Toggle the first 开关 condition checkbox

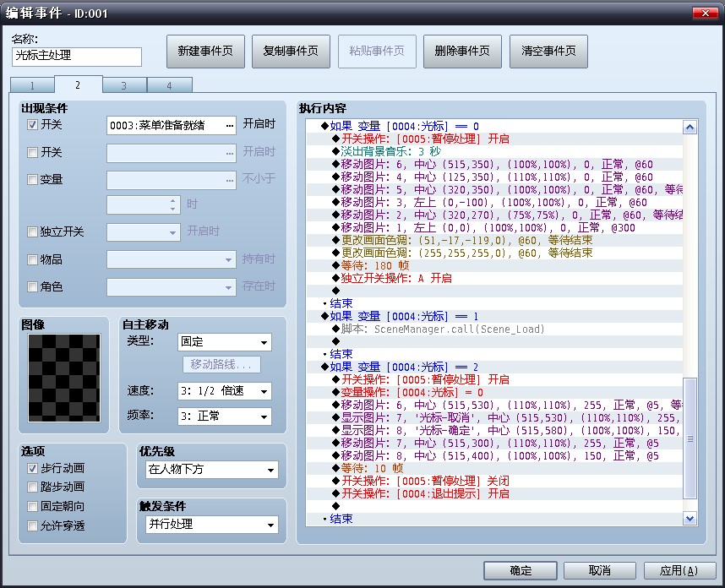pyautogui.click(x=32, y=125)
